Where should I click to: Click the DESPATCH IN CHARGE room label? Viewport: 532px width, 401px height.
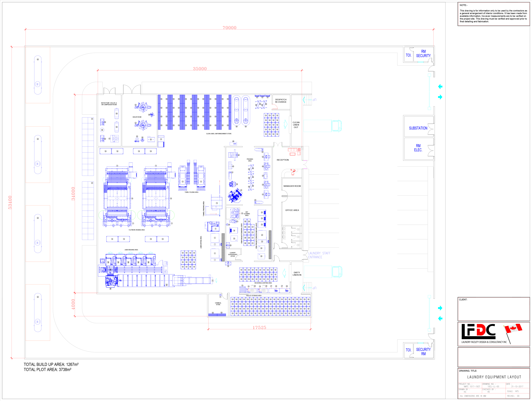click(x=281, y=101)
